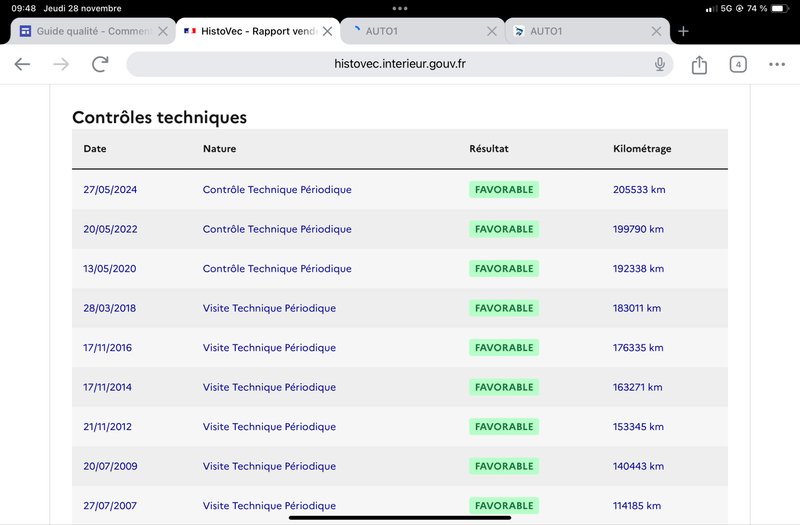
Task: Open the share sheet icon
Action: (699, 64)
